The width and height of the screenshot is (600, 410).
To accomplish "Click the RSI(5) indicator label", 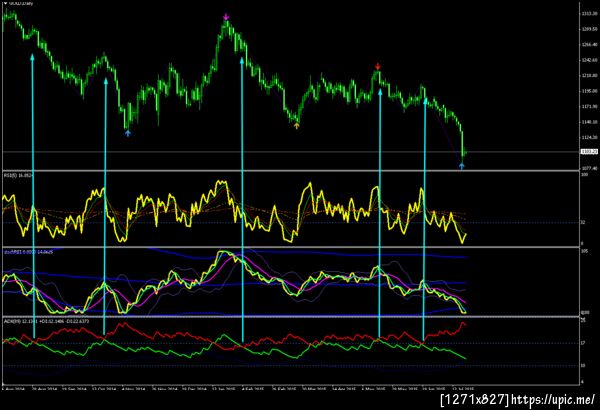I will 18,175.
